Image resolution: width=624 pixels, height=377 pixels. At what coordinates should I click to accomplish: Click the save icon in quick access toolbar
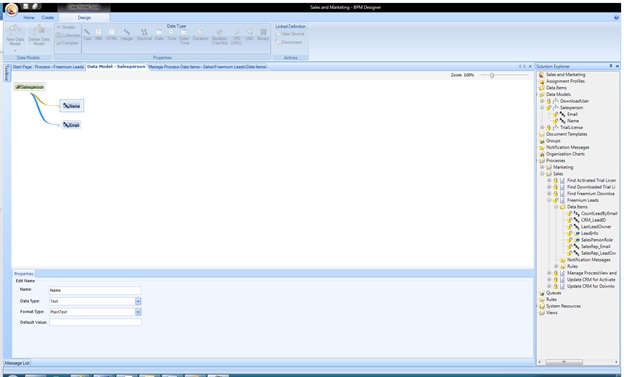(x=26, y=6)
